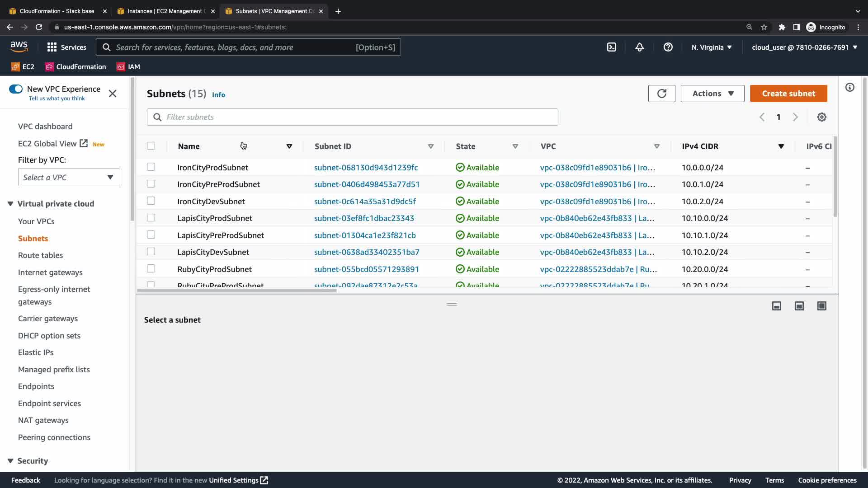Open subnet-068130d943d1239fc link

pos(366,167)
